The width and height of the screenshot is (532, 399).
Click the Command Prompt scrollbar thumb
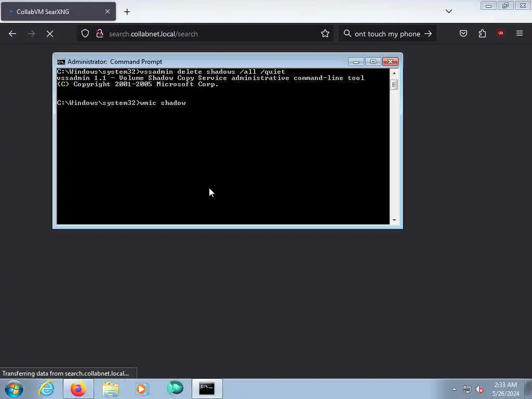(394, 85)
